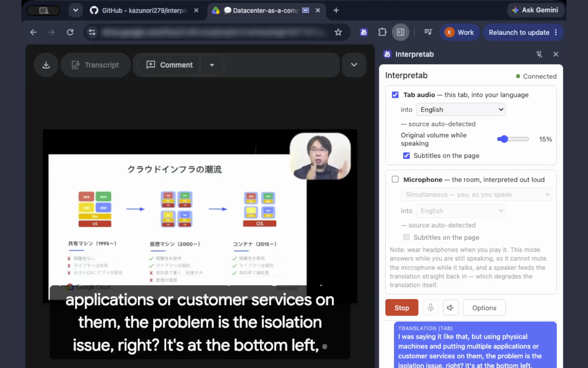
Task: Open the Simultaneous mode dropdown
Action: coord(476,195)
